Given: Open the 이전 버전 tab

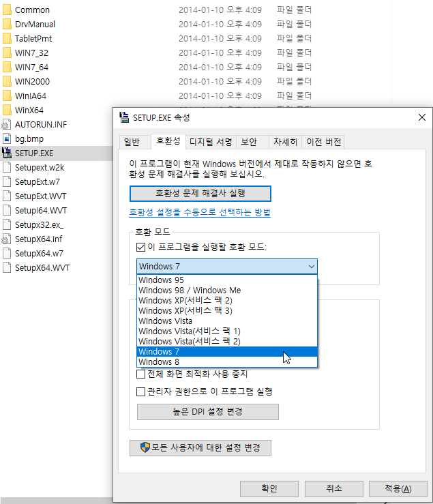Looking at the screenshot, I should point(323,142).
